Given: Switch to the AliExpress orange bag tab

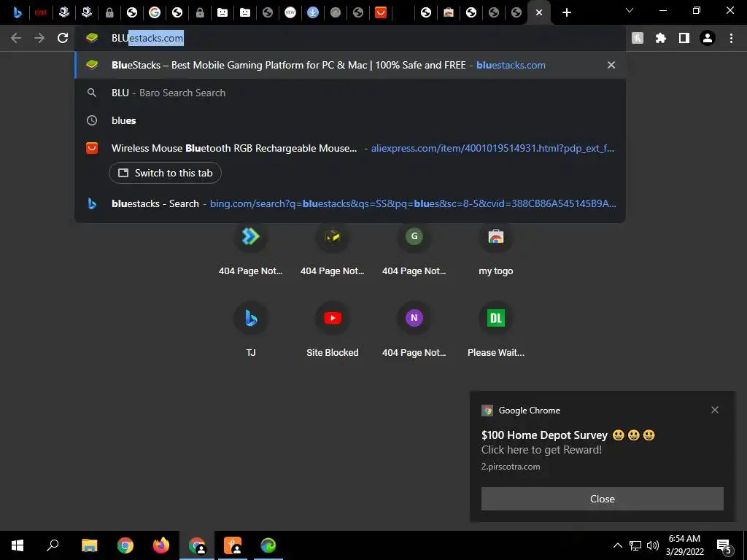Looking at the screenshot, I should click(x=381, y=12).
